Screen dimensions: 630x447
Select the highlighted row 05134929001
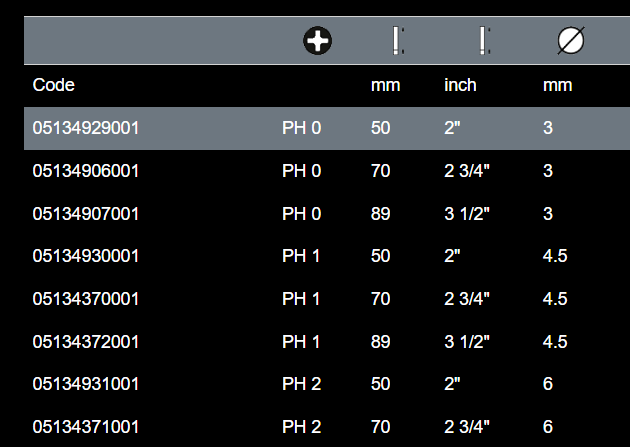(x=86, y=128)
